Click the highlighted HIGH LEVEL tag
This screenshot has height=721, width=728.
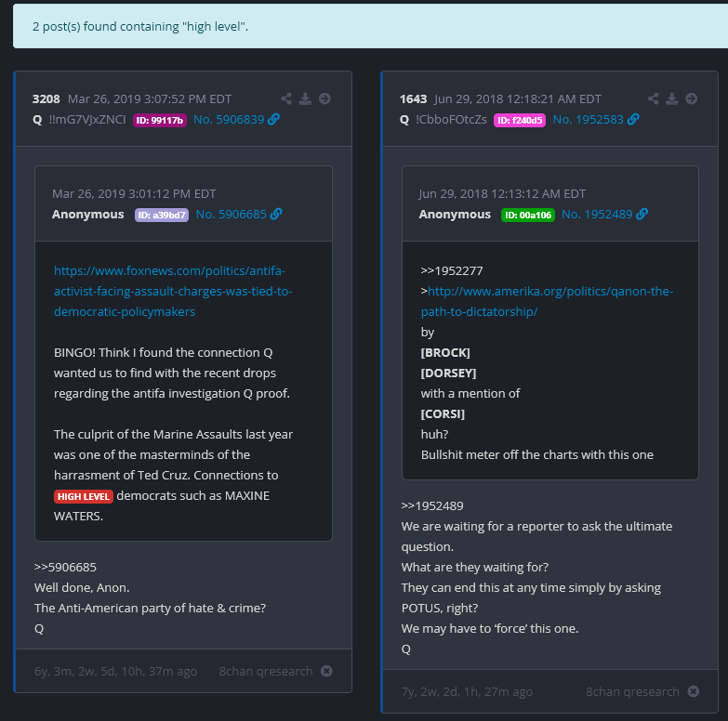pyautogui.click(x=84, y=496)
